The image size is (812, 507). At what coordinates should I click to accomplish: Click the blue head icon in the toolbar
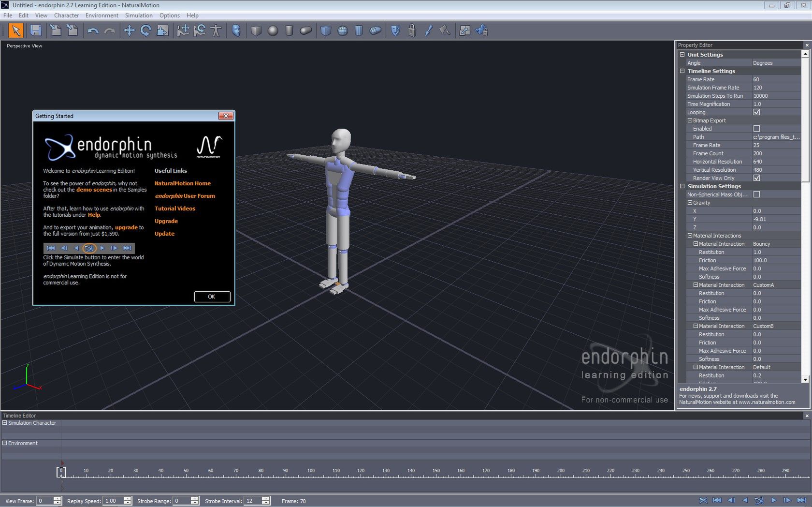[236, 31]
